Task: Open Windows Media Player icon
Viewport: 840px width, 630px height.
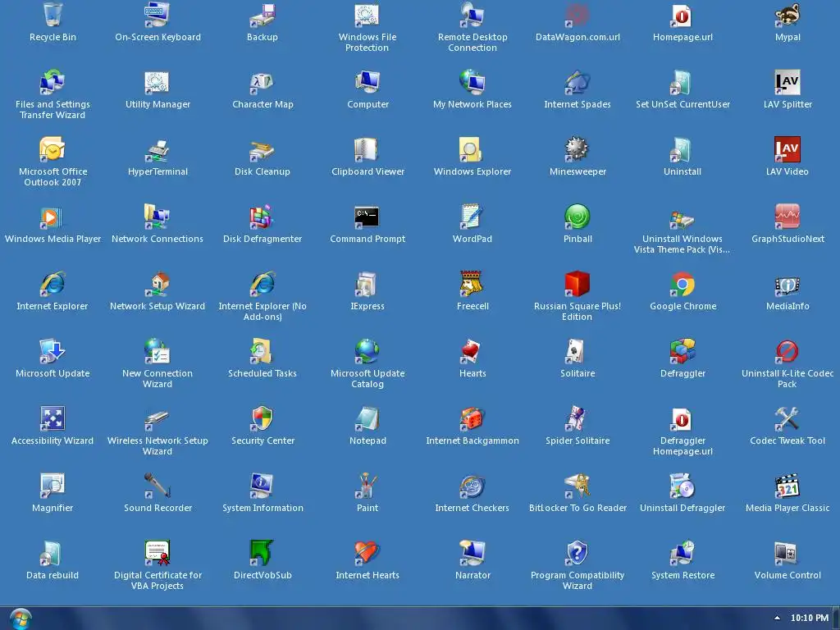Action: [x=52, y=217]
